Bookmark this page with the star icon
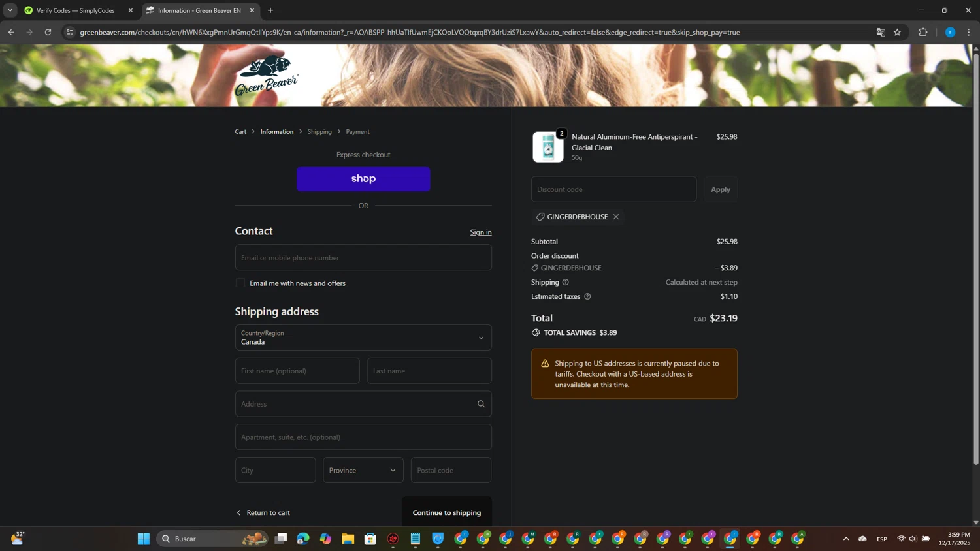This screenshot has width=980, height=551. pyautogui.click(x=898, y=32)
